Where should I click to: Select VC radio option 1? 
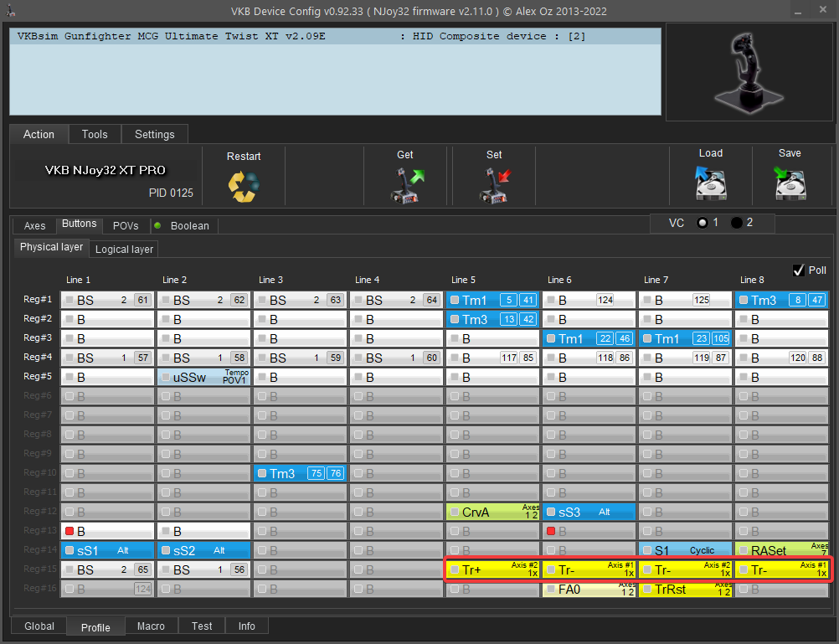point(703,223)
